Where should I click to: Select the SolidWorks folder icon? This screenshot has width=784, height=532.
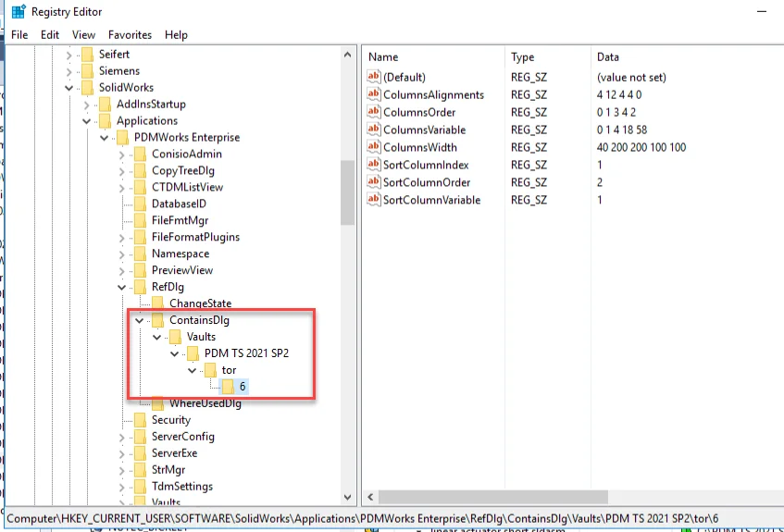click(88, 88)
